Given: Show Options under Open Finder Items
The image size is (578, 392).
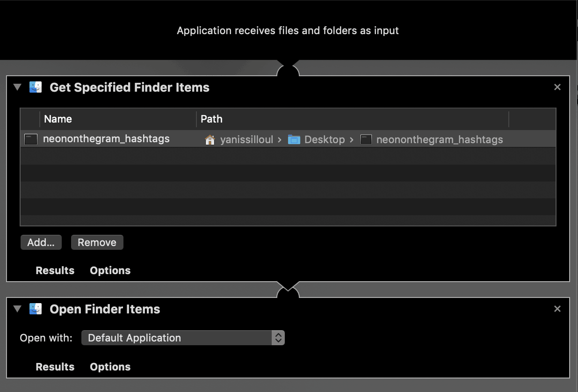Looking at the screenshot, I should (110, 367).
